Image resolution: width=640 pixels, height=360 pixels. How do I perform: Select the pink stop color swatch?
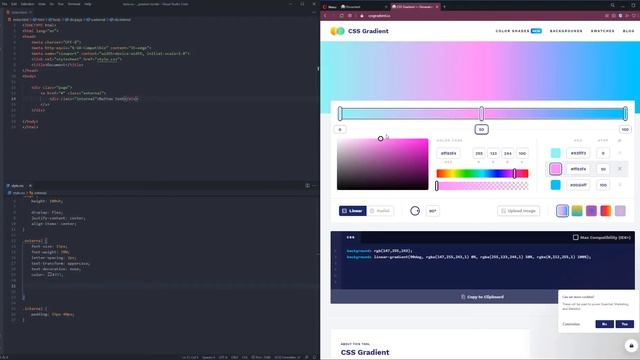[556, 169]
